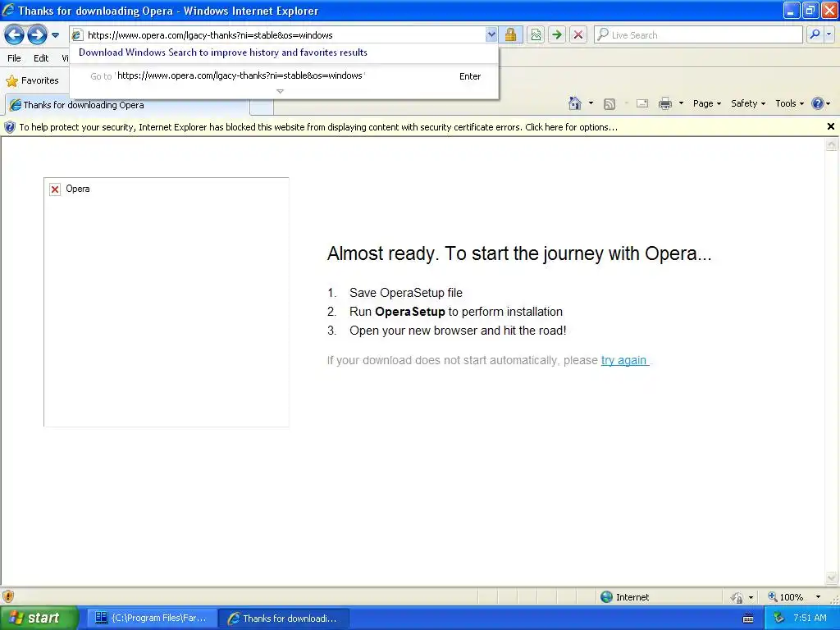The image size is (840, 630).
Task: Click 'Open your new browser' step text
Action: click(458, 331)
